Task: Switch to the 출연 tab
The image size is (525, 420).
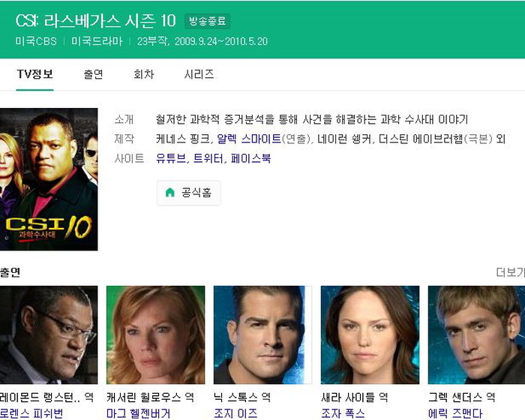Action: pos(94,74)
